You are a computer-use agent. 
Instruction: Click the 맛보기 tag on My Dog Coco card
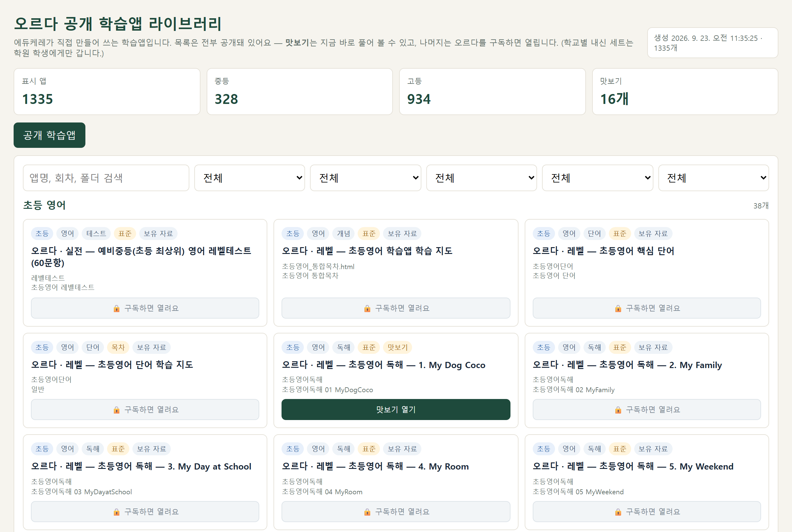(398, 347)
